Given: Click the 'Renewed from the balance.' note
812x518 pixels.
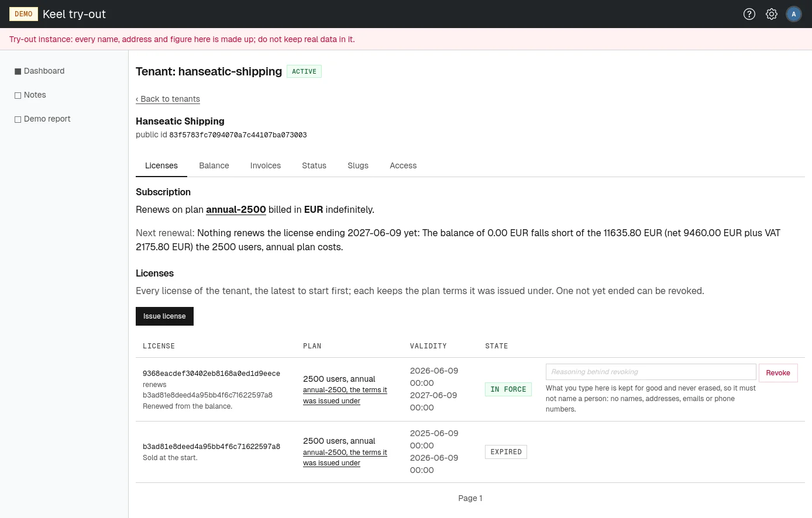Looking at the screenshot, I should [187, 406].
